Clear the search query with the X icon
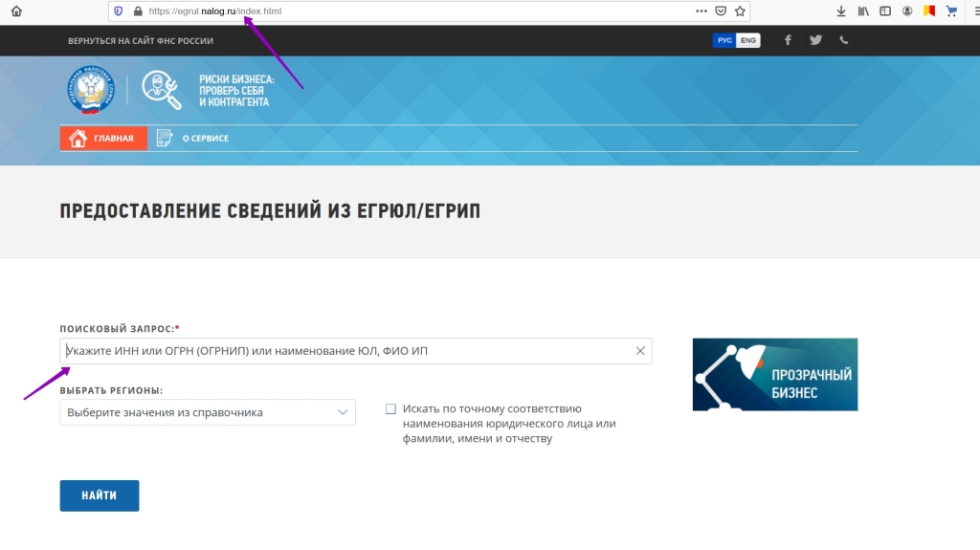This screenshot has width=980, height=550. pos(640,351)
